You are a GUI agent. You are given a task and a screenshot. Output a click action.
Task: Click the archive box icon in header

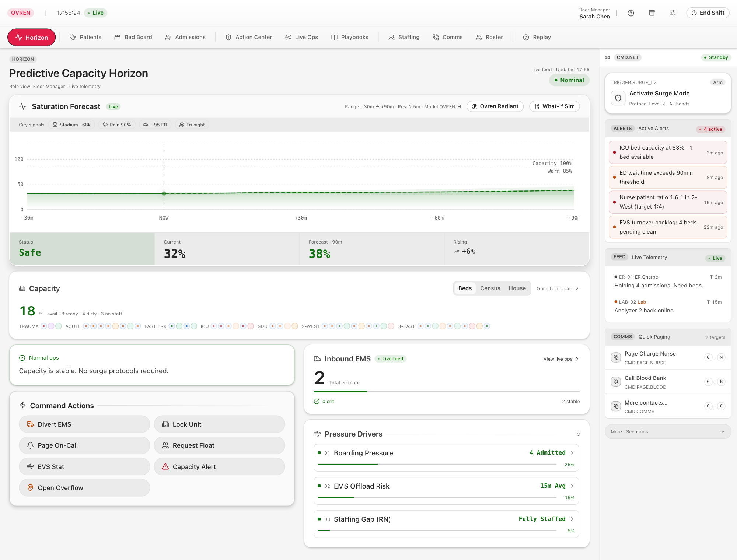(x=652, y=13)
